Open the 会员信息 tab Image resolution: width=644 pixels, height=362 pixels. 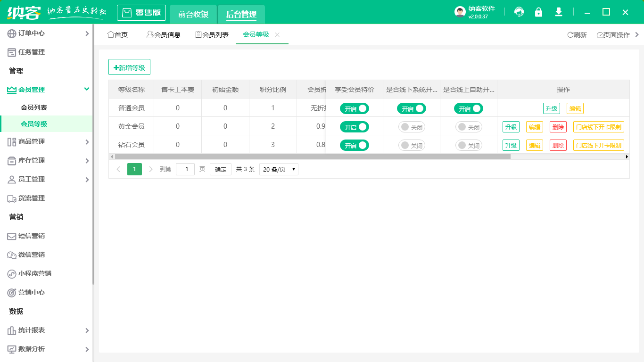[x=164, y=34]
